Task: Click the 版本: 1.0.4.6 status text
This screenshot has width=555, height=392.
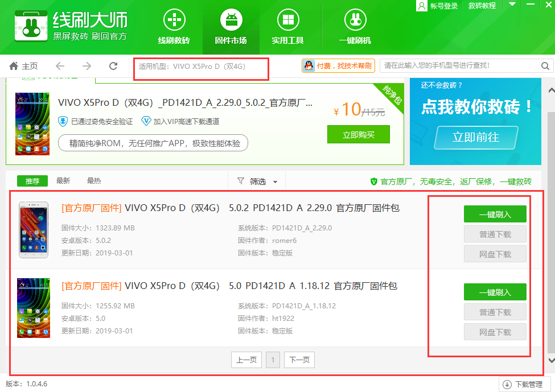Action: tap(27, 384)
